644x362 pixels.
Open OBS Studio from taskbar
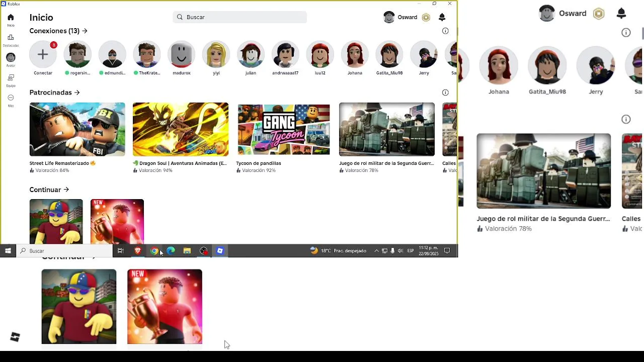[204, 250]
